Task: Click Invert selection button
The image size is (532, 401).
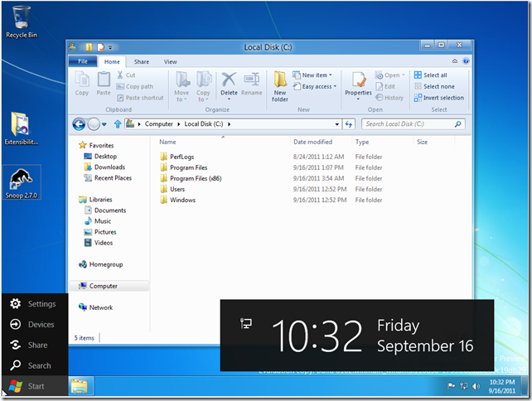Action: coord(438,98)
